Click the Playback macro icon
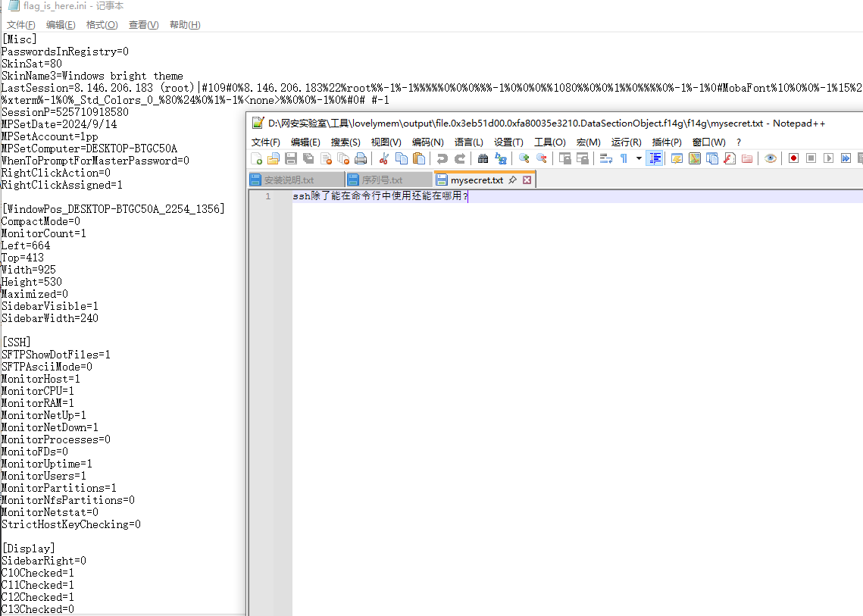Viewport: 863px width, 616px height. point(828,158)
